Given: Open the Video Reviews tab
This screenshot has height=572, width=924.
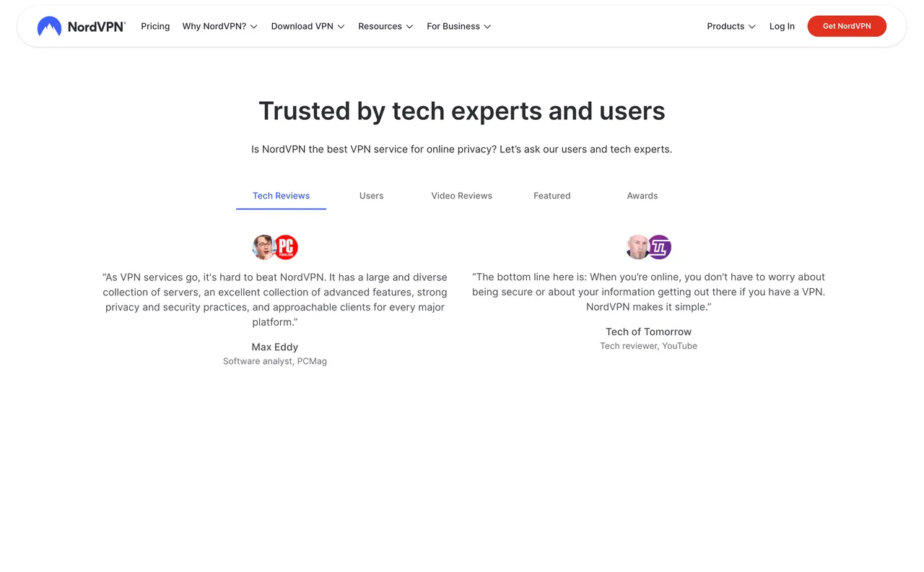Looking at the screenshot, I should [x=461, y=196].
